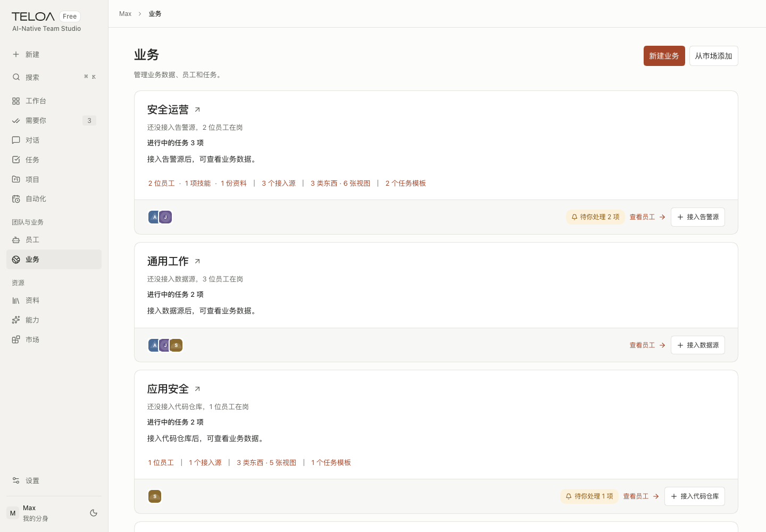Image resolution: width=766 pixels, height=532 pixels.
Task: Click the 员工 robot icon
Action: pos(16,240)
